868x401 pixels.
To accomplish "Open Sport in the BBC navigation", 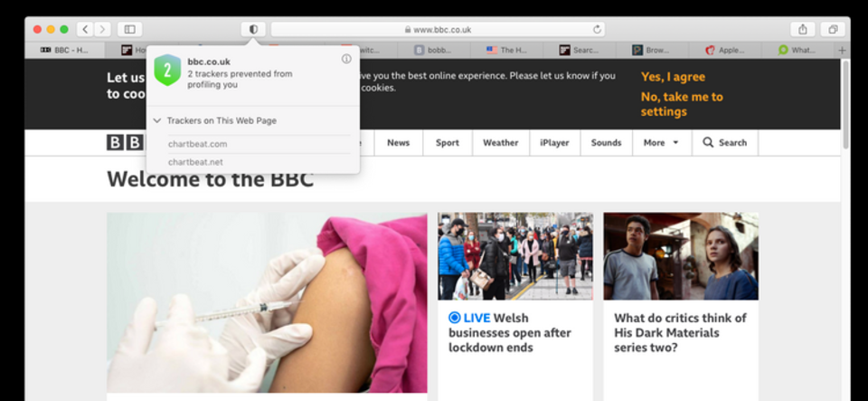I will coord(448,142).
